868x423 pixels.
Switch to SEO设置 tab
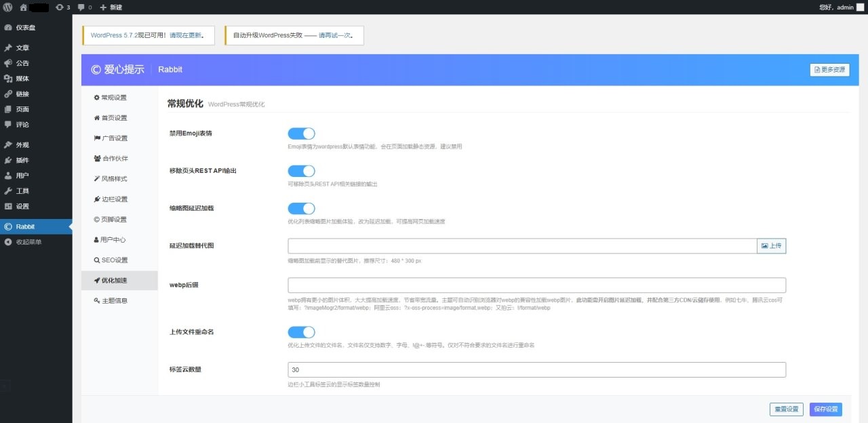[119, 260]
